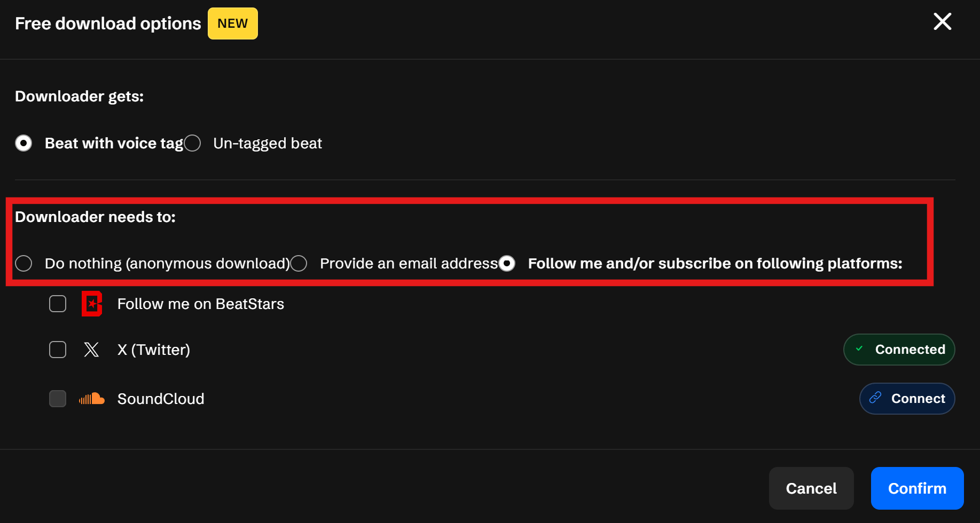Click the green checkmark in Connected badge
The height and width of the screenshot is (523, 980).
859,349
